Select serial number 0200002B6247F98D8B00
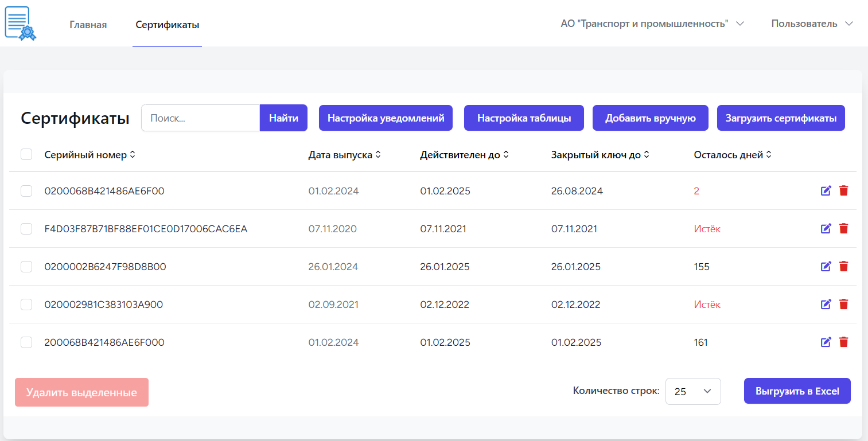The width and height of the screenshot is (868, 441). (x=106, y=267)
